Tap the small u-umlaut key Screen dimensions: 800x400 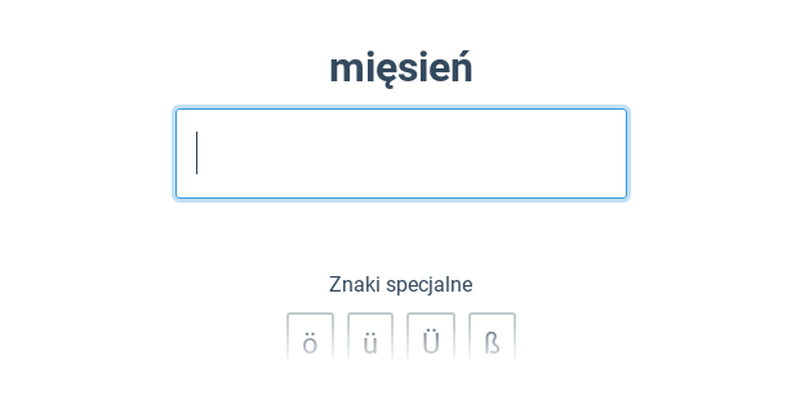pos(370,340)
